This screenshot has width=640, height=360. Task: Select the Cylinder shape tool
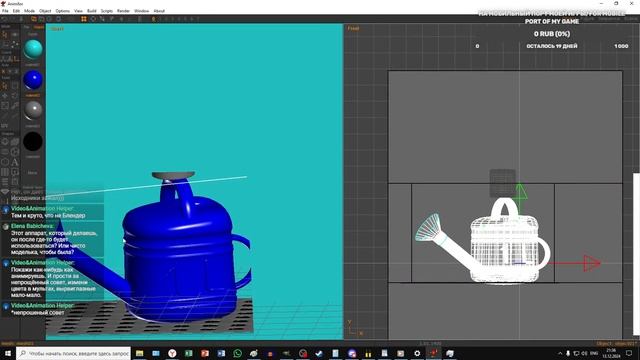[x=4, y=152]
